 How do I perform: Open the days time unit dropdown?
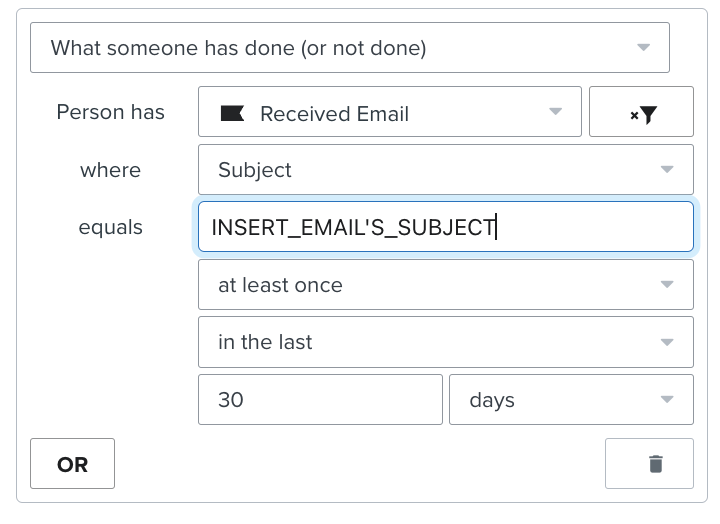pyautogui.click(x=571, y=400)
